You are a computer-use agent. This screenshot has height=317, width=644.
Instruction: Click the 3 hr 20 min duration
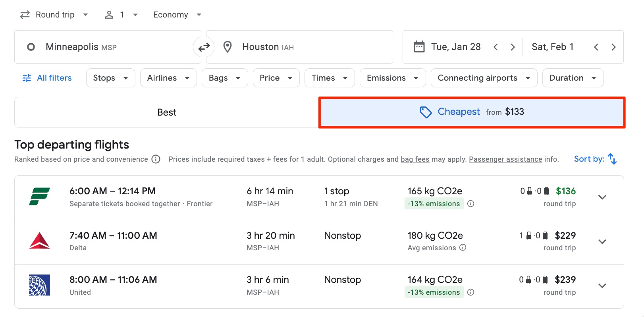pos(271,236)
